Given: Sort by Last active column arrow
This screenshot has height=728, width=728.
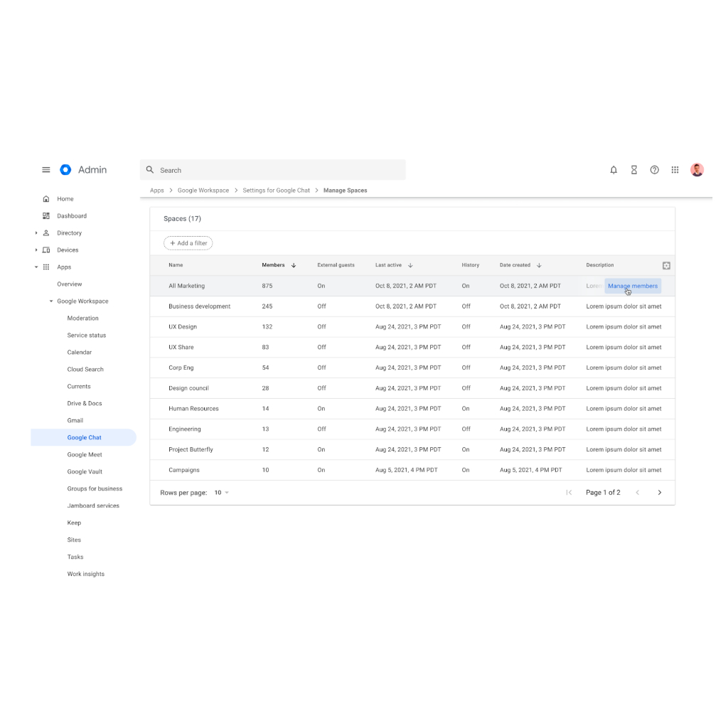Looking at the screenshot, I should pyautogui.click(x=410, y=266).
